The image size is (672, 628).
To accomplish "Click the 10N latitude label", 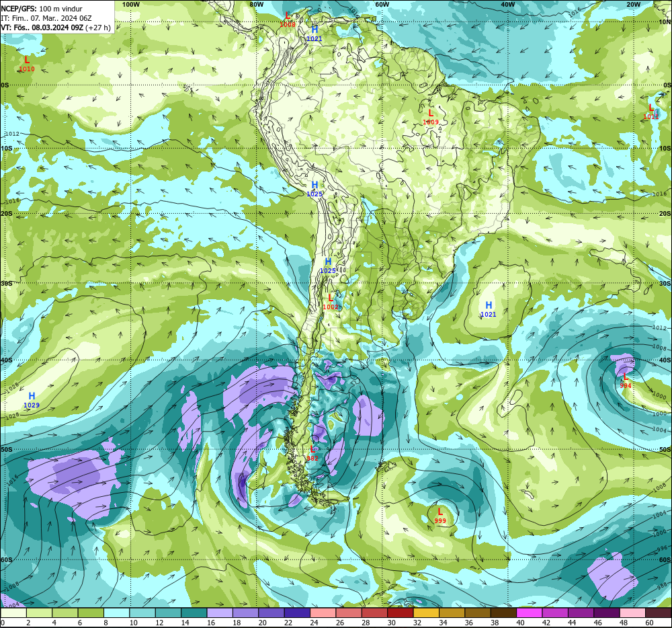I will 665,22.
